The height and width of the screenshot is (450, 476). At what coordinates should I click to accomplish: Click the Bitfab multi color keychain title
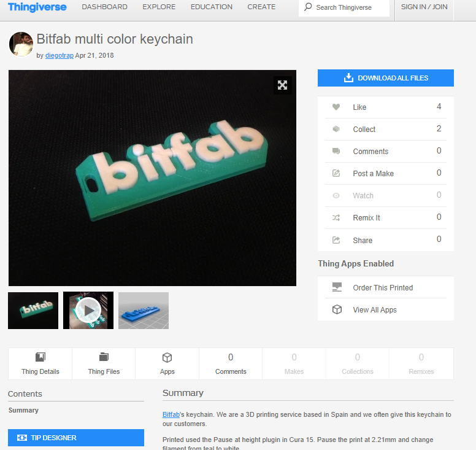(x=115, y=39)
